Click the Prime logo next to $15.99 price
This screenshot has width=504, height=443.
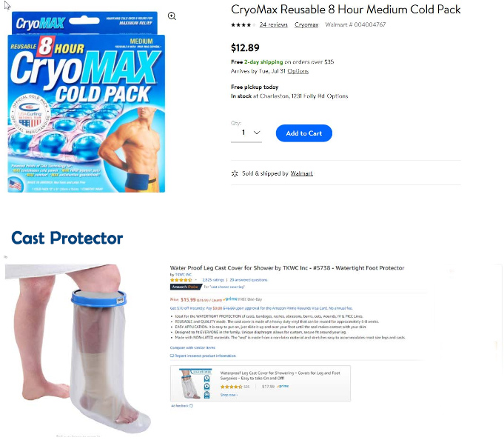click(x=231, y=299)
